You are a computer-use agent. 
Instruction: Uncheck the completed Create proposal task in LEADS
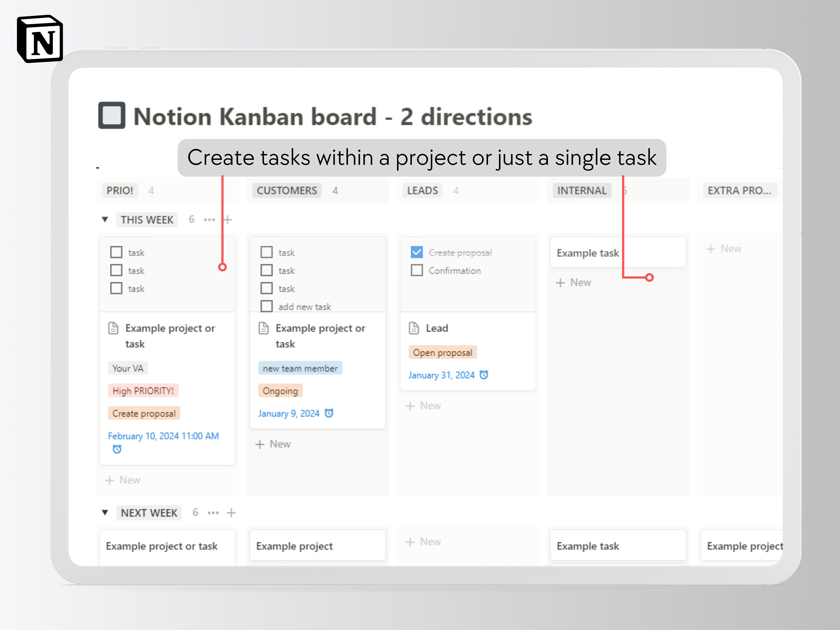417,252
